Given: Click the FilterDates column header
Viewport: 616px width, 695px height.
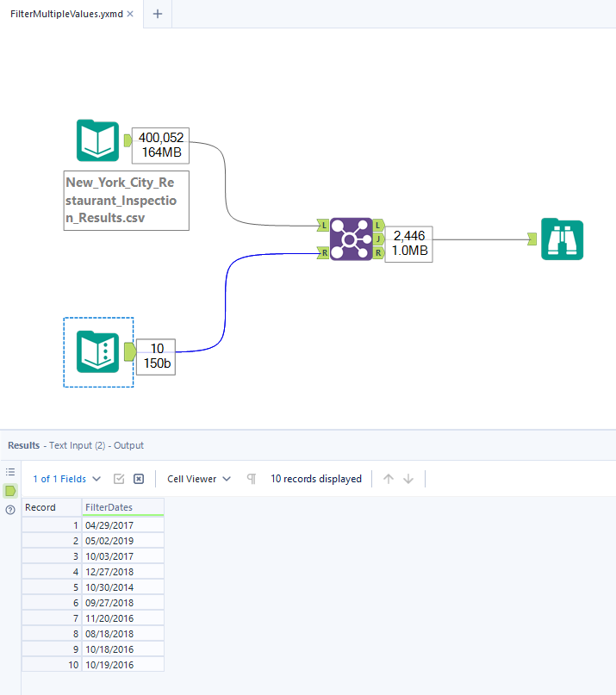Looking at the screenshot, I should pos(123,507).
